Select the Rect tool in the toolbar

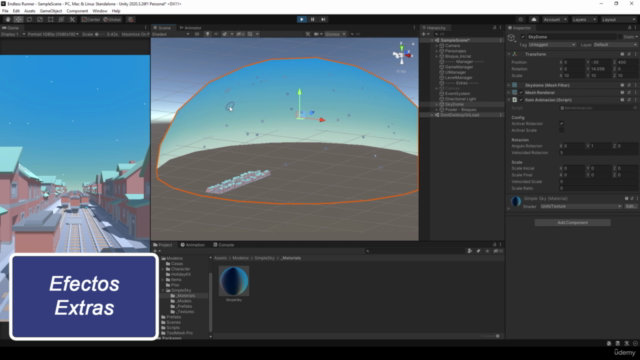pos(50,19)
